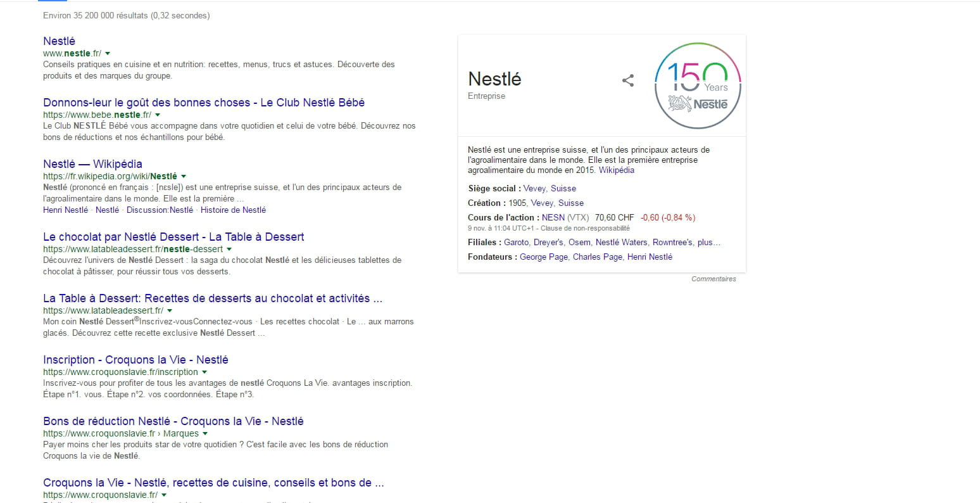Click the share icon in Nestlé knowledge panel

click(x=628, y=80)
